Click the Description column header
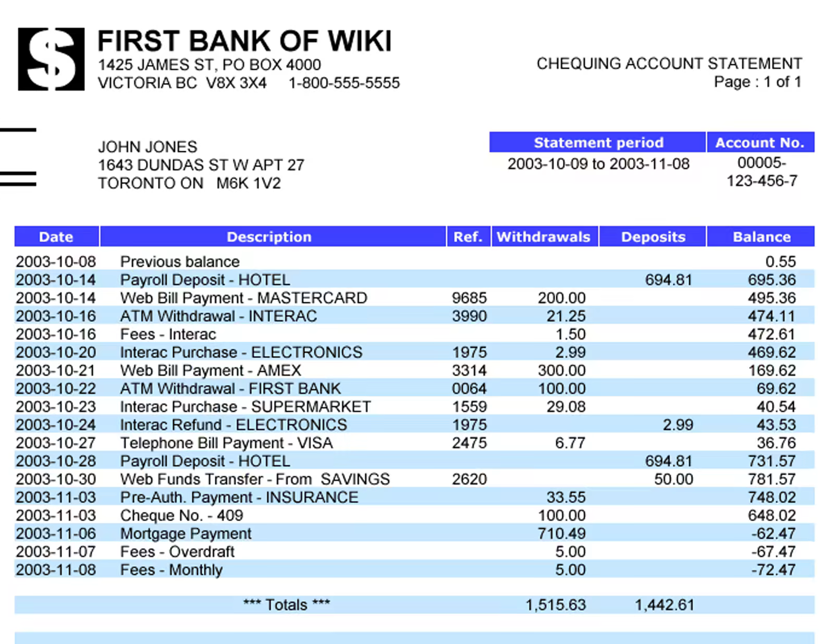The width and height of the screenshot is (834, 644). pos(269,237)
